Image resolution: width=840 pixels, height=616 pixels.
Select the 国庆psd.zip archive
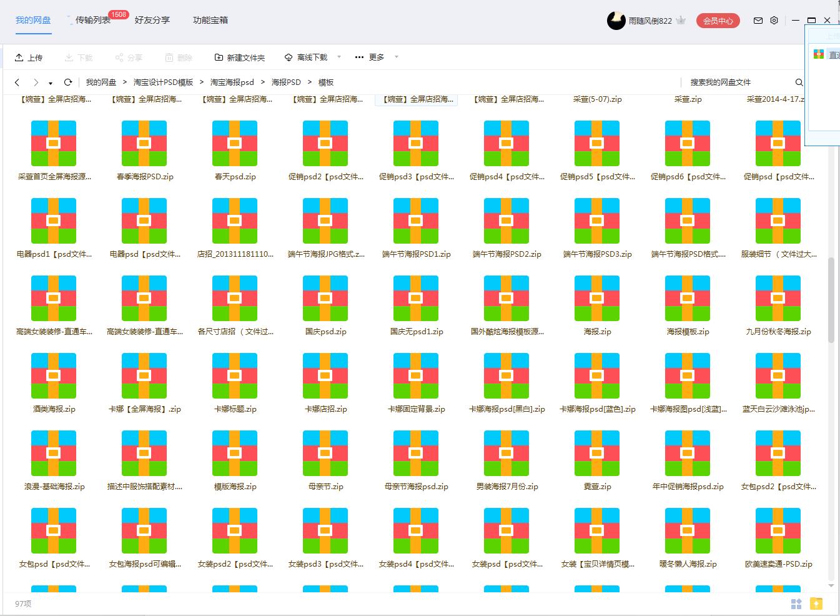[325, 298]
